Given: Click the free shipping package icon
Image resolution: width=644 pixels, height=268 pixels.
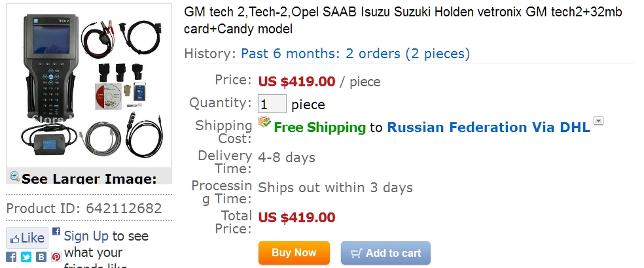Looking at the screenshot, I should click(264, 122).
